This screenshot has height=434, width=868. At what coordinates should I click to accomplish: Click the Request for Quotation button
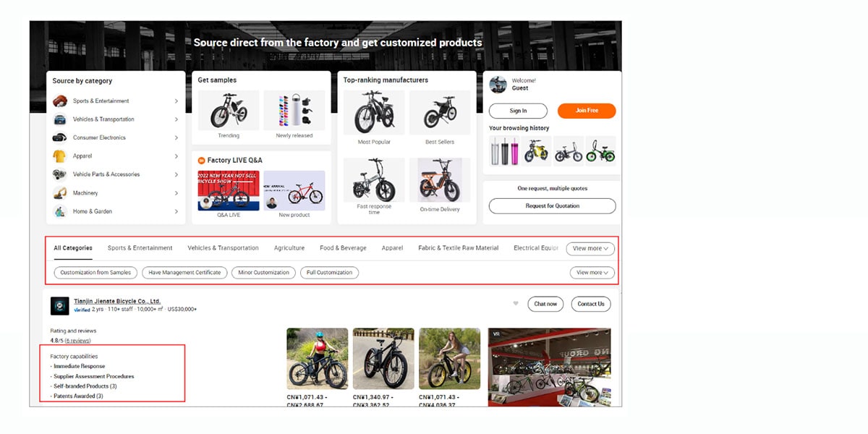553,206
